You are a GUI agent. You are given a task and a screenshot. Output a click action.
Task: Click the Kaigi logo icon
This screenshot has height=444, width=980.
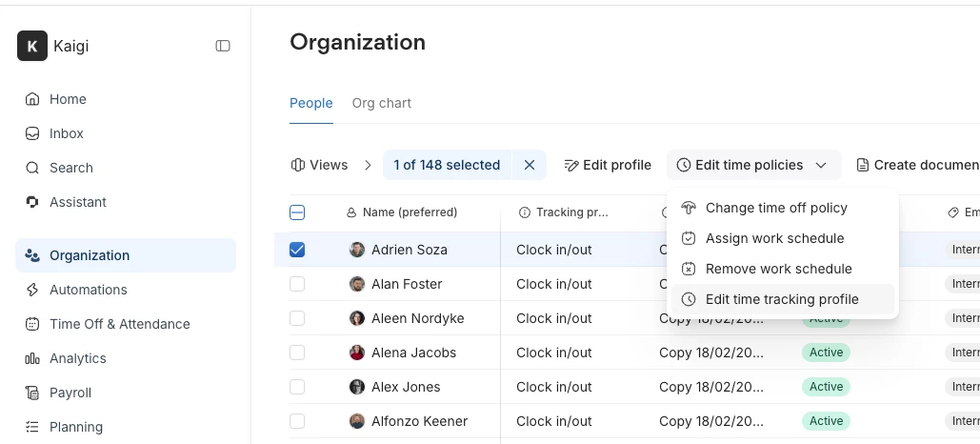tap(32, 46)
